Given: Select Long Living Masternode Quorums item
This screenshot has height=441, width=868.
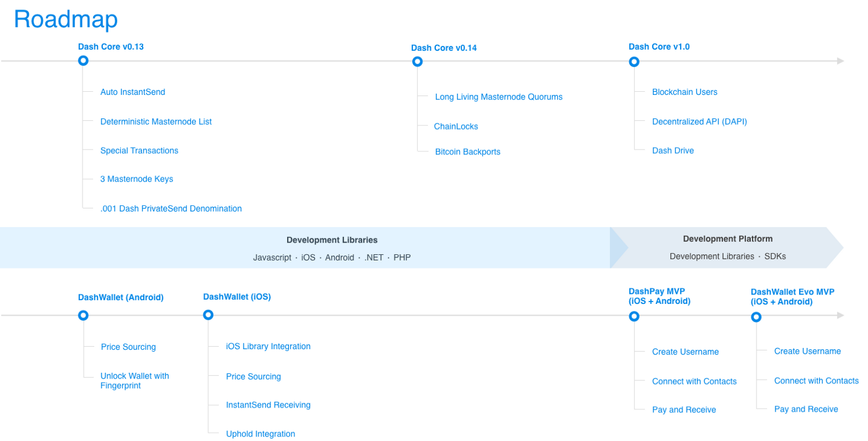Looking at the screenshot, I should point(499,97).
